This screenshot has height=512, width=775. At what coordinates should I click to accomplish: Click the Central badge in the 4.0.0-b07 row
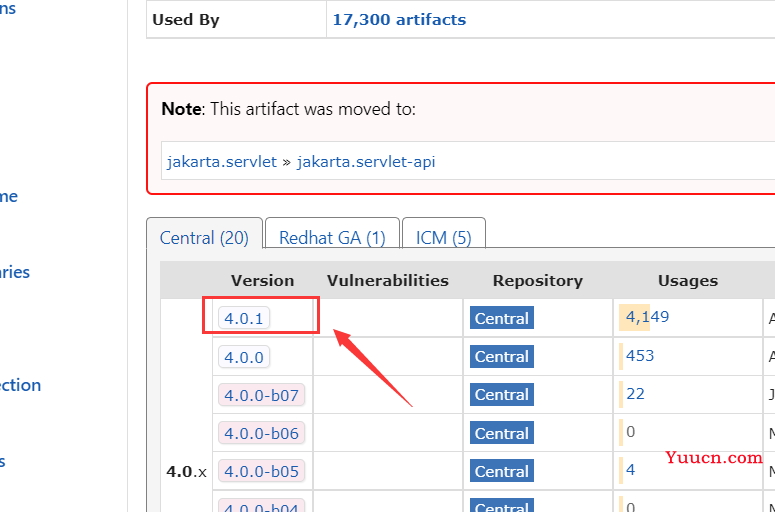[502, 395]
